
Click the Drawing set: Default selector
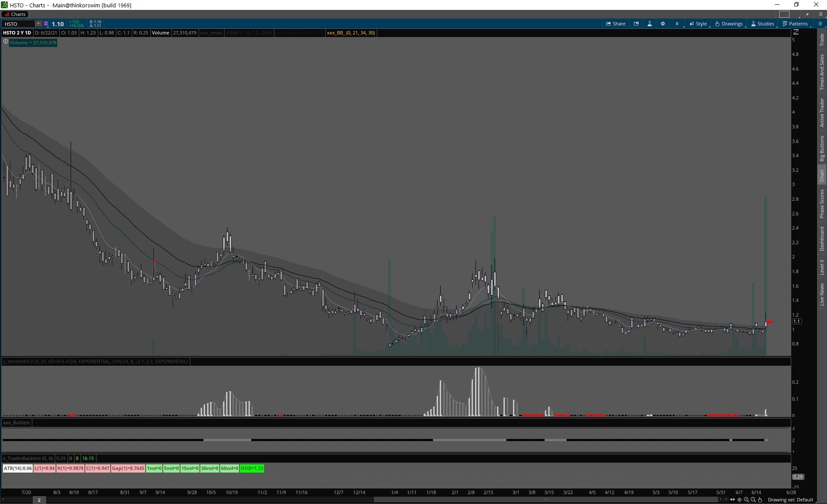790,500
